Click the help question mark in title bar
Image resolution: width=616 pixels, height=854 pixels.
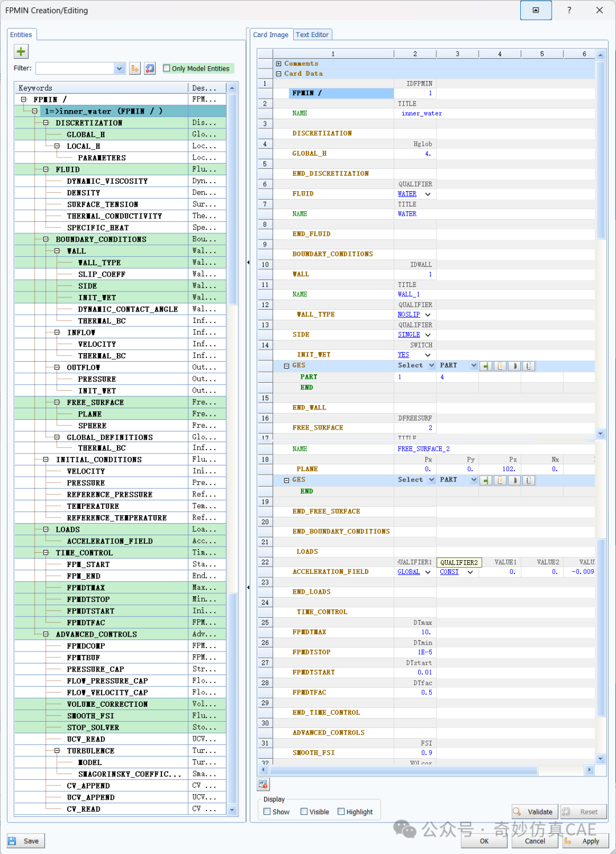click(x=569, y=10)
